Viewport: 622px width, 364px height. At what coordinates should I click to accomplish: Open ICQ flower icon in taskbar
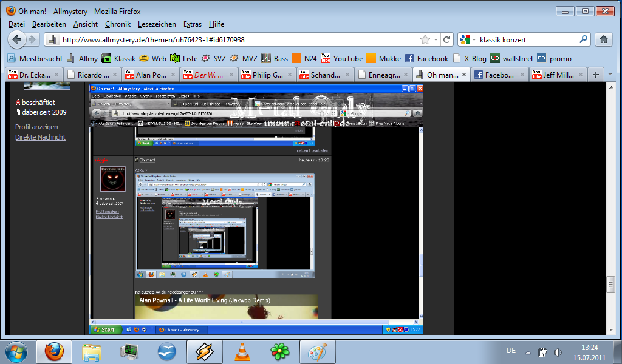click(x=279, y=352)
